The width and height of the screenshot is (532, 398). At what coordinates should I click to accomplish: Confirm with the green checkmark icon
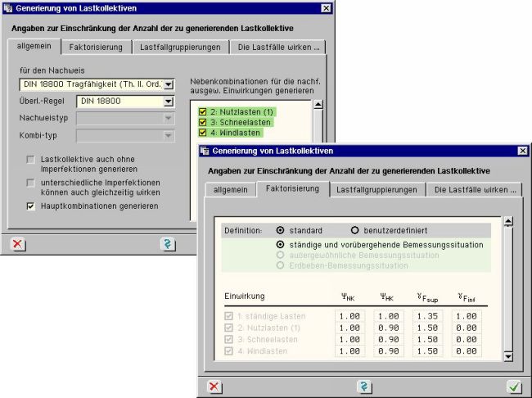[514, 386]
